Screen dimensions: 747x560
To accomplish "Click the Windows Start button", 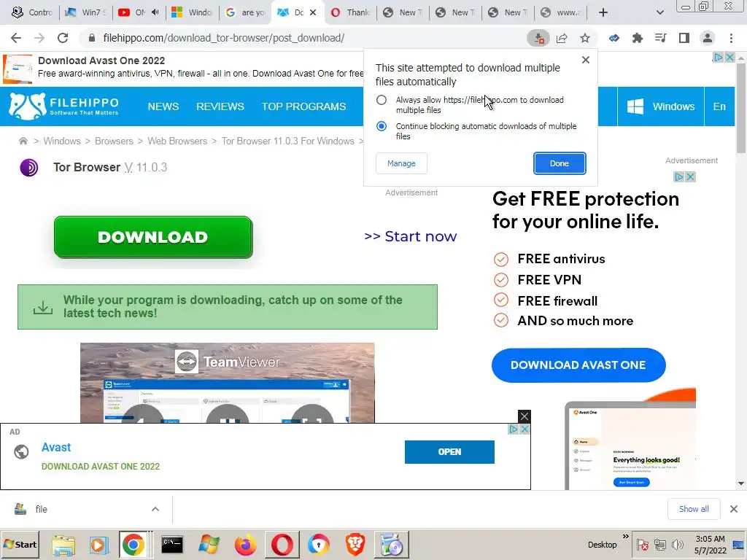I will click(20, 544).
